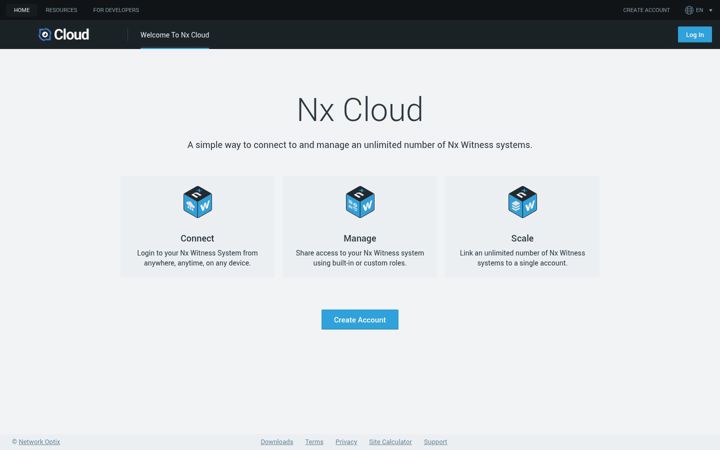
Task: Click the blue Create Account button
Action: coord(360,320)
